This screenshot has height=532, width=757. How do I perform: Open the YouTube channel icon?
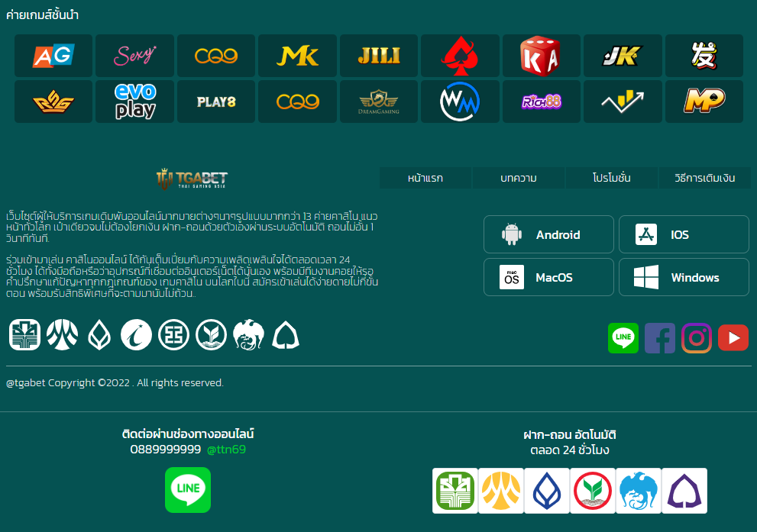pos(733,338)
